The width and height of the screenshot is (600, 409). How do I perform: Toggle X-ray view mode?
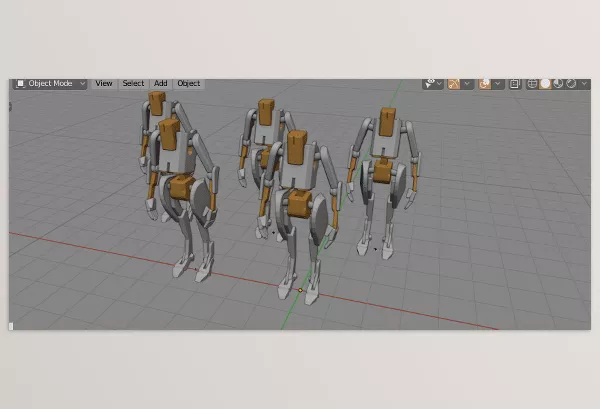click(x=515, y=83)
